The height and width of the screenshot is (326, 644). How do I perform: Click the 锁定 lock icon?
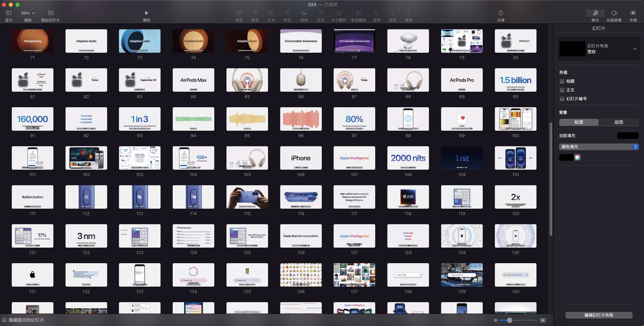click(x=393, y=13)
